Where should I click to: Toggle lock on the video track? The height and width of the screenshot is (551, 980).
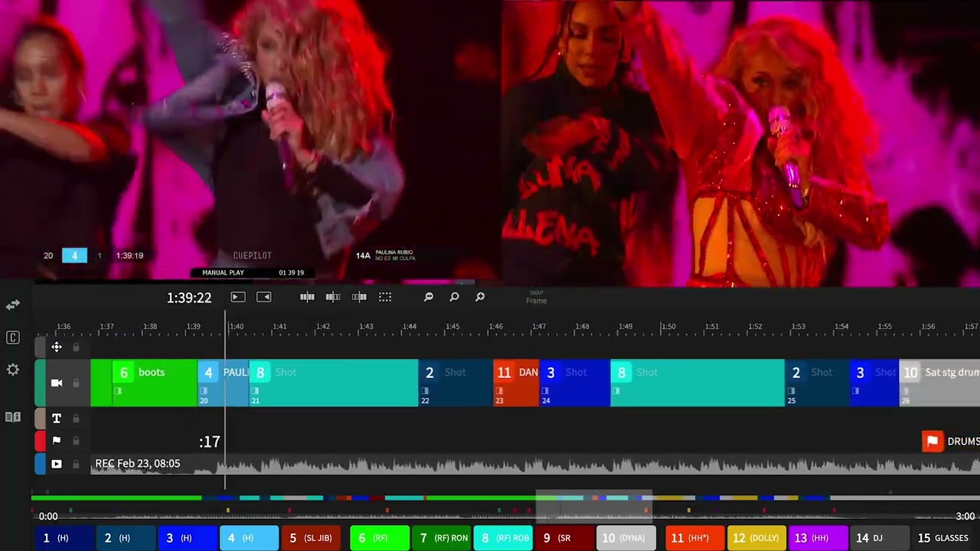(76, 464)
